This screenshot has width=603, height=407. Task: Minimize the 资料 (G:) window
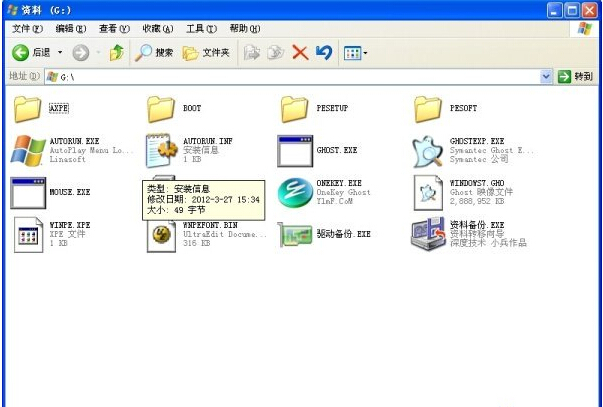tap(554, 11)
